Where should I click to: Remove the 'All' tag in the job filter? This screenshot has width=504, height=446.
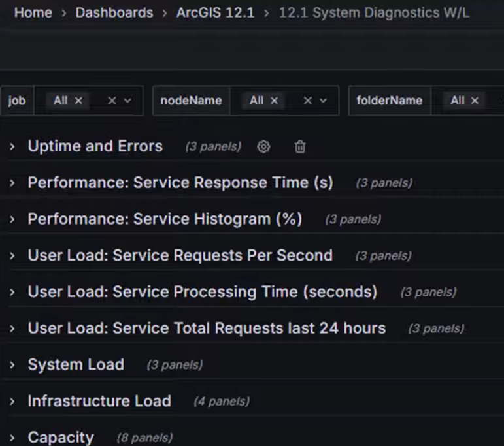click(78, 101)
